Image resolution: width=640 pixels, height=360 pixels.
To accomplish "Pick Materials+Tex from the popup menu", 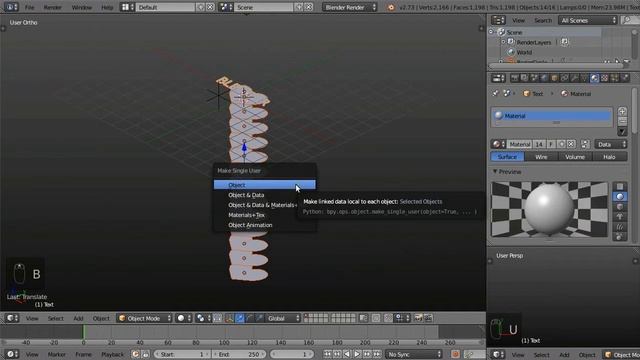I will pos(264,215).
